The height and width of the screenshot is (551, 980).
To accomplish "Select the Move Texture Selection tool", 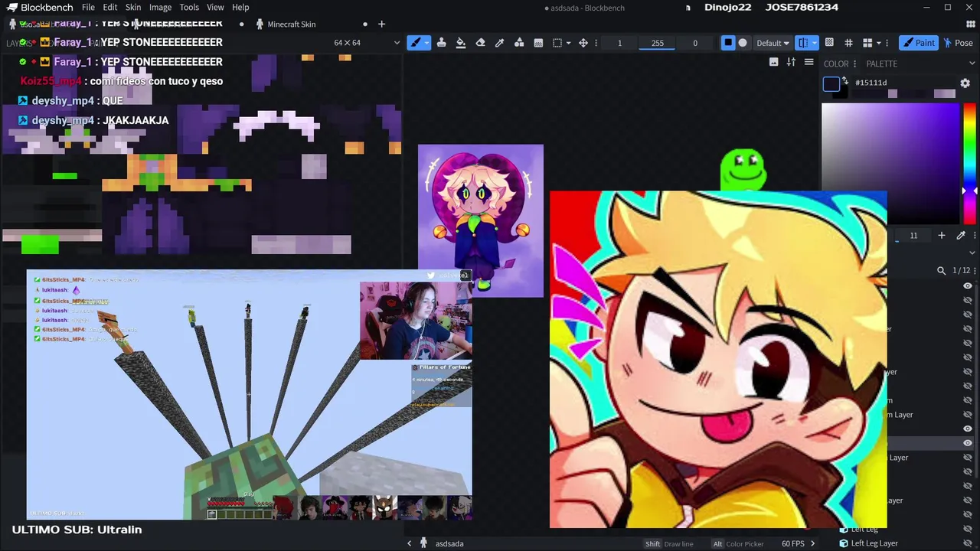I will [x=583, y=43].
